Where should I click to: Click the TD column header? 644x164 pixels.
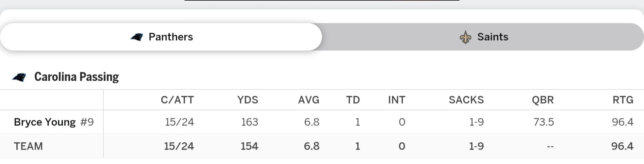(353, 100)
